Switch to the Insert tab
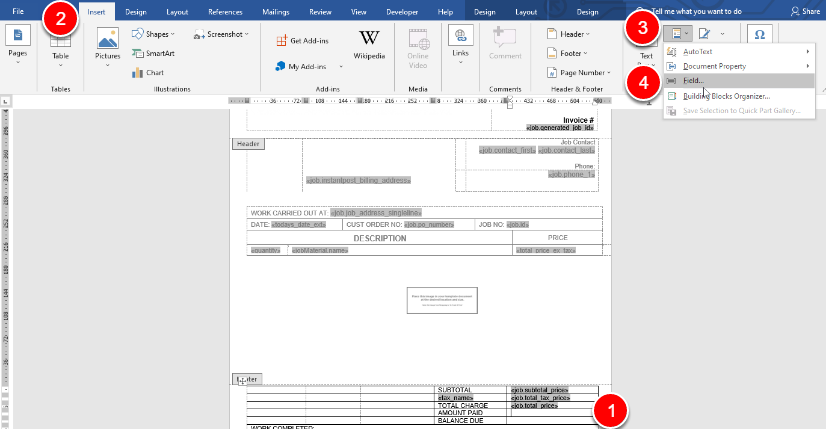The image size is (826, 429). (96, 12)
